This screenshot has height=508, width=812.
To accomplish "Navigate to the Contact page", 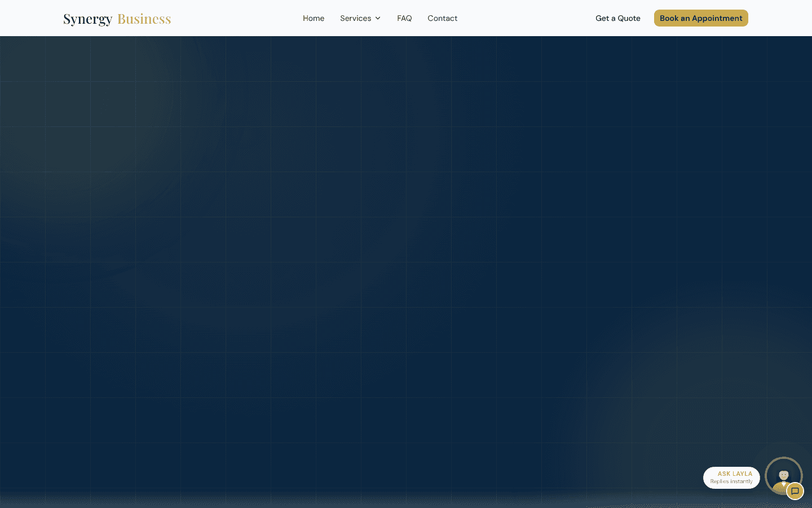I will click(x=443, y=18).
